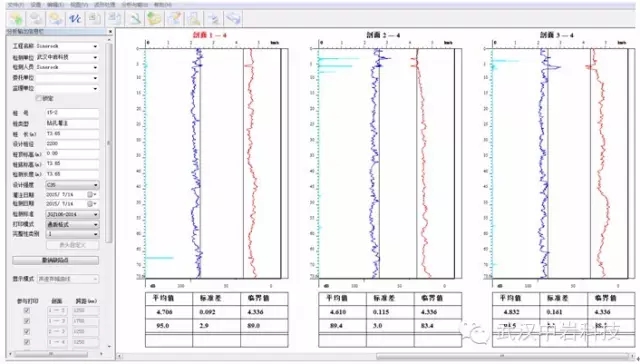
Task: Click the green folder toolbar icon
Action: tap(154, 19)
